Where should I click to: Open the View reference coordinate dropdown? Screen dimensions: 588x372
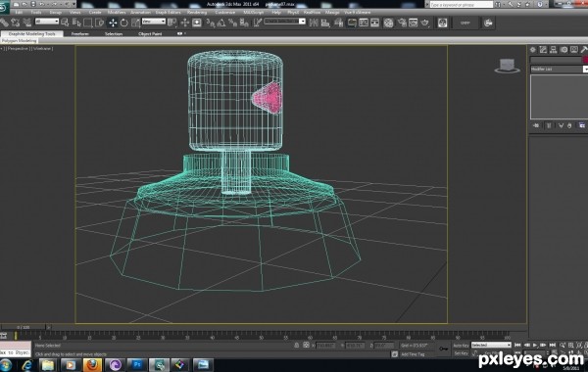[154, 22]
